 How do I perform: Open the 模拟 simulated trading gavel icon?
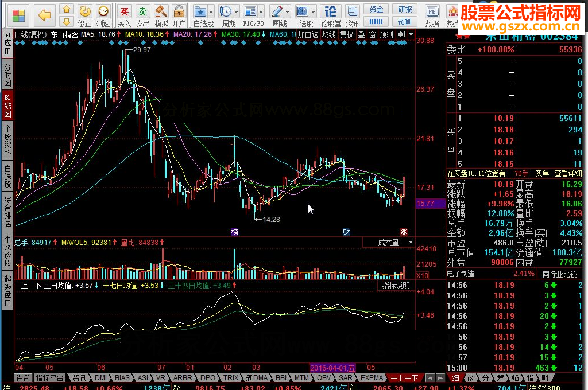(x=161, y=15)
